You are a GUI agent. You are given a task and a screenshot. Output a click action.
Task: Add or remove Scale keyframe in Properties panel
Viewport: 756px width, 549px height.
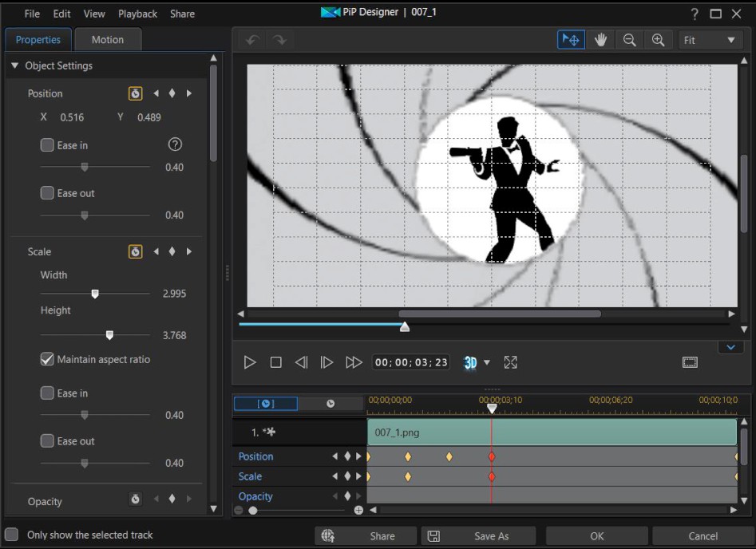[x=172, y=251]
